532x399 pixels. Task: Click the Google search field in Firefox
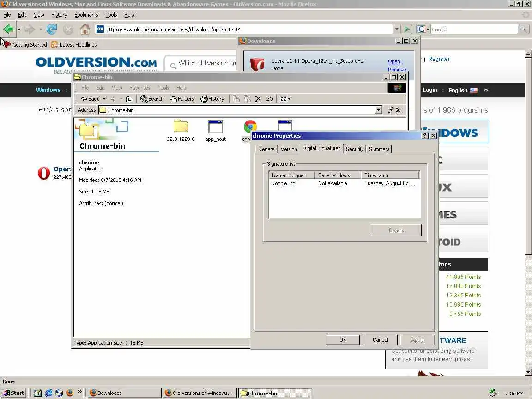tap(474, 30)
